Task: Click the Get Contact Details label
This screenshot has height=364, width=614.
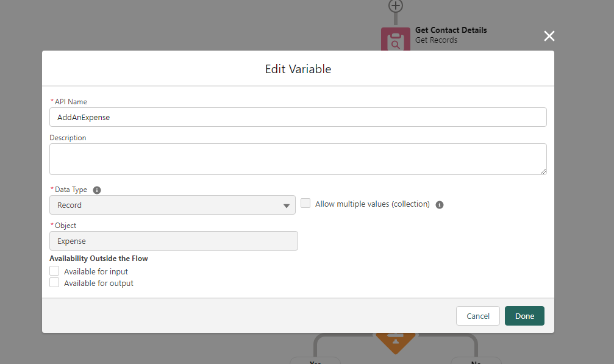Action: tap(451, 30)
